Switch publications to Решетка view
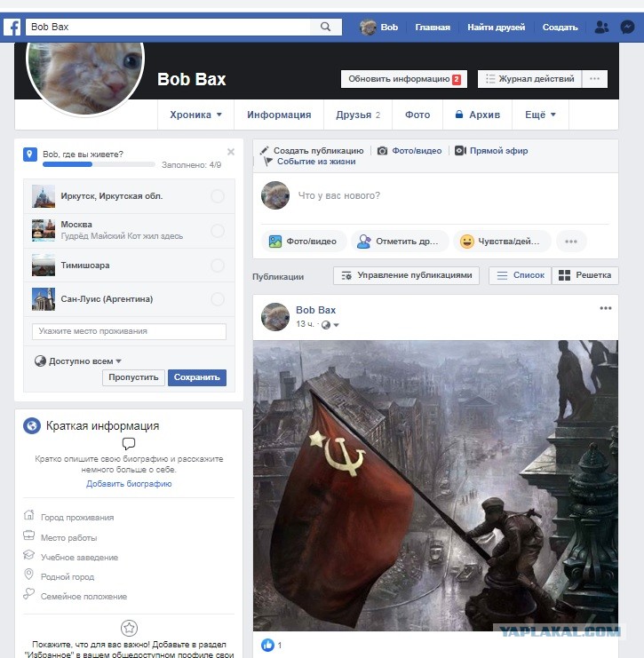Image resolution: width=644 pixels, height=658 pixels. coord(584,275)
